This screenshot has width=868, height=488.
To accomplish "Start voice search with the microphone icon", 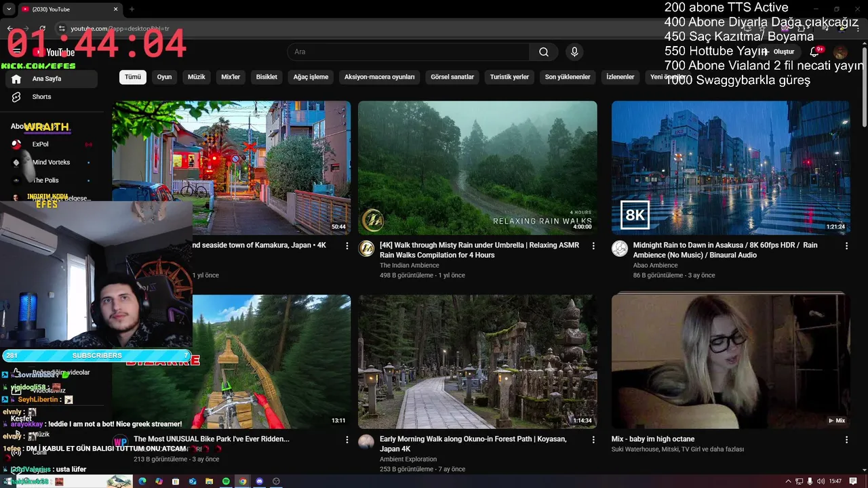I will pos(574,52).
